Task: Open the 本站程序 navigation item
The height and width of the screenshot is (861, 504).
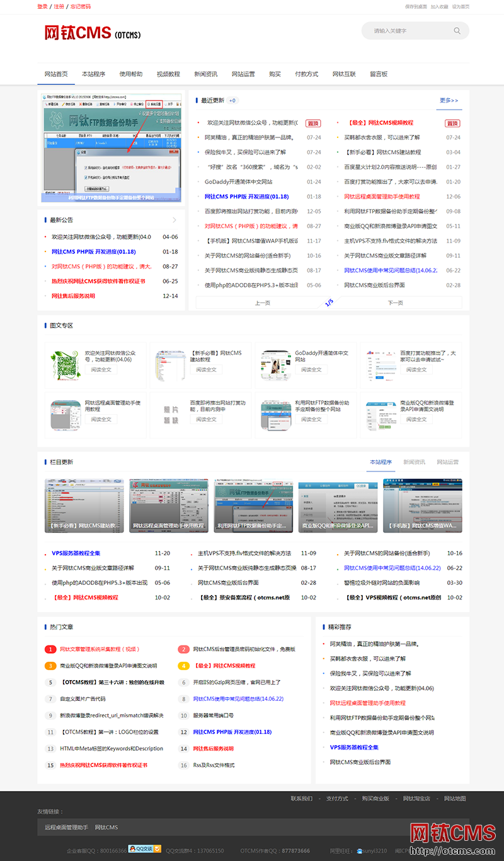Action: tap(93, 74)
